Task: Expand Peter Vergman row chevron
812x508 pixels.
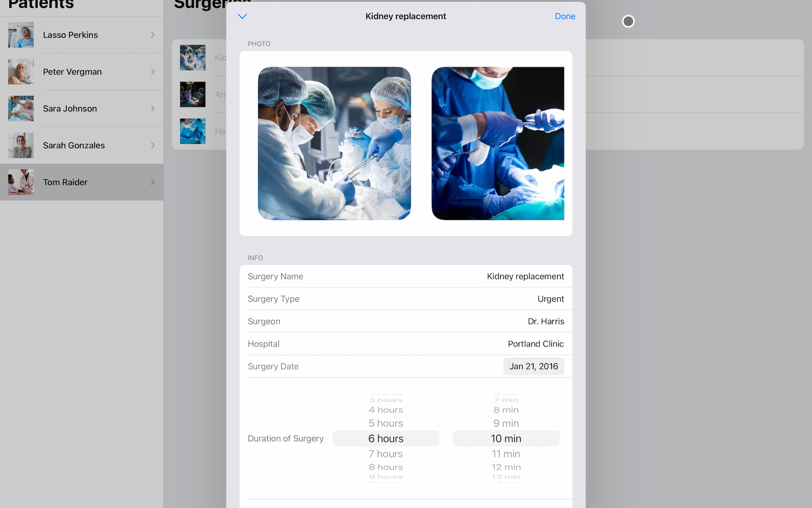Action: tap(153, 71)
